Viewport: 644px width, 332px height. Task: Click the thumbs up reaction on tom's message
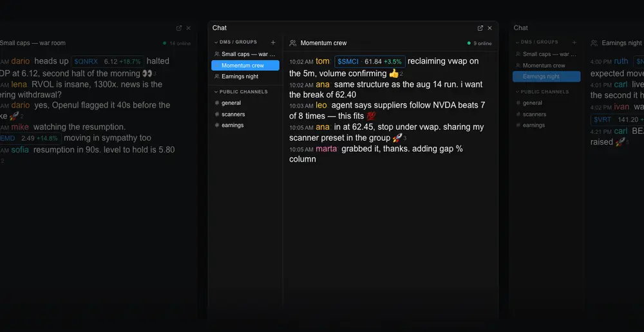point(394,73)
